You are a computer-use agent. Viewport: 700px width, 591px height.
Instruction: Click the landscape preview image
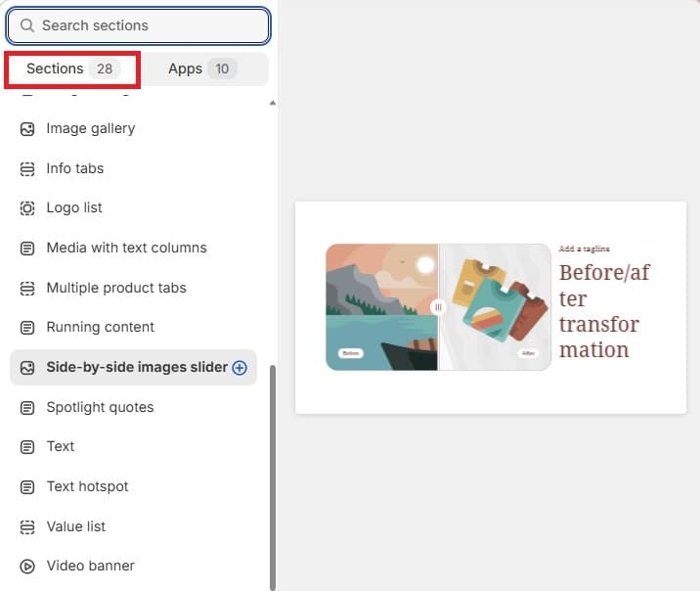tap(382, 307)
